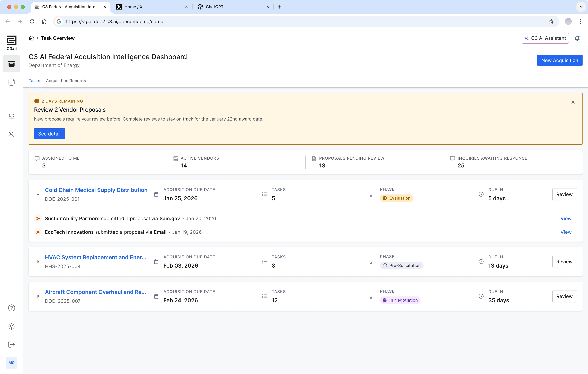This screenshot has height=374, width=588.
Task: Click the New Acquisition button
Action: coord(560,61)
